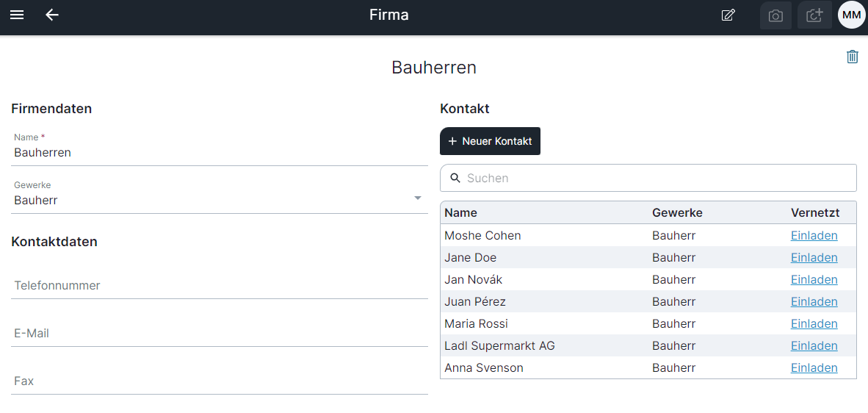Click Einladen for Ladl Supermarkt AG
The height and width of the screenshot is (413, 868).
(x=814, y=345)
